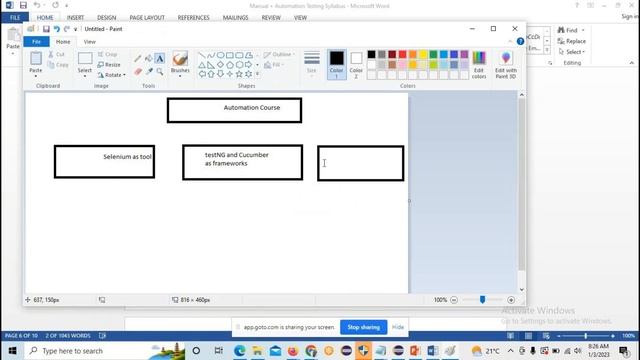Viewport: 640px width, 360px height.
Task: Select the Color picker eyedropper tool
Action: pos(149,72)
